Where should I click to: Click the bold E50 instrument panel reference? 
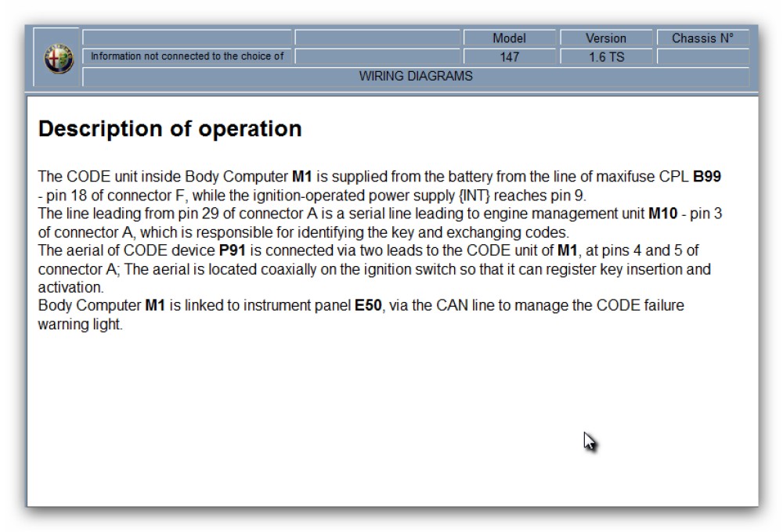[368, 306]
